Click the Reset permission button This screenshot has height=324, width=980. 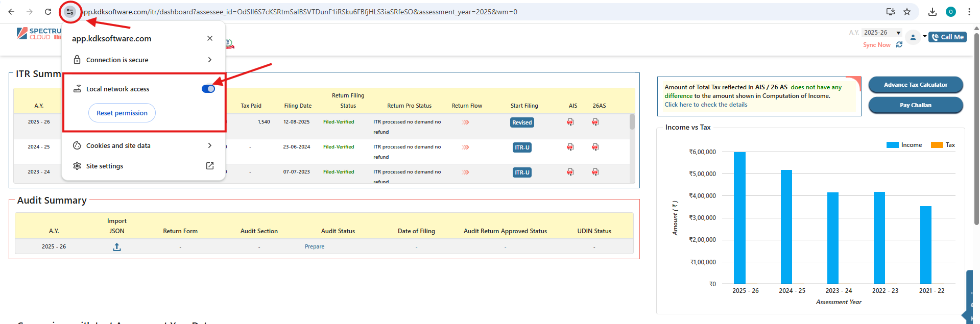tap(122, 113)
